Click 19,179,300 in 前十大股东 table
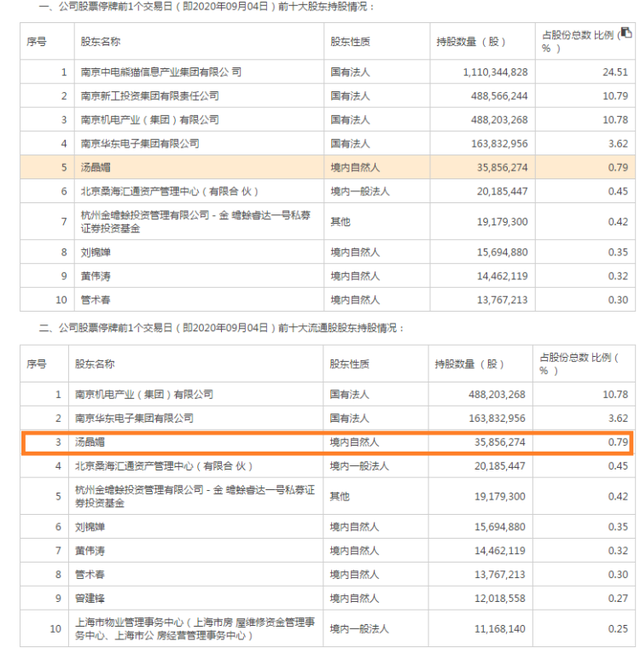This screenshot has height=648, width=640. (x=502, y=222)
